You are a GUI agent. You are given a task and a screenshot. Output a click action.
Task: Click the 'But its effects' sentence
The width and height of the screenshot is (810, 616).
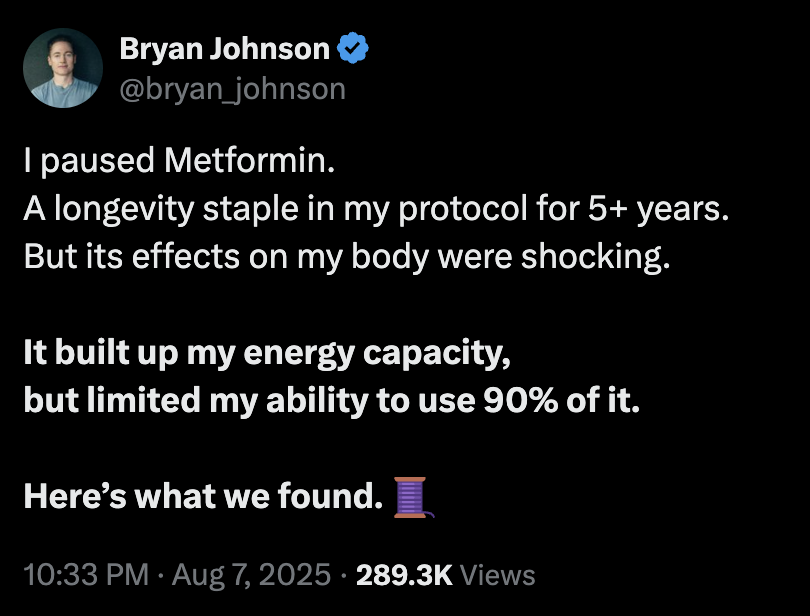click(x=347, y=257)
